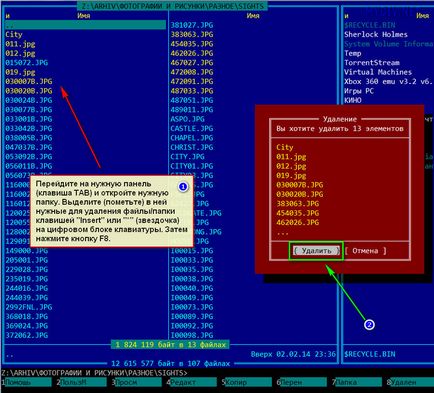
Task: Select file 0470378.JPG
Action: [x=29, y=147]
